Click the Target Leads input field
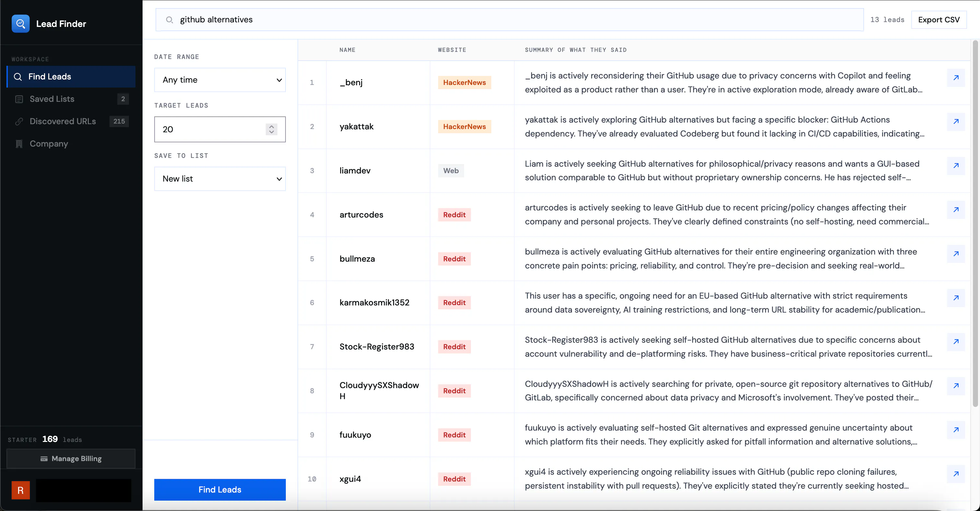The height and width of the screenshot is (511, 980). [x=220, y=129]
